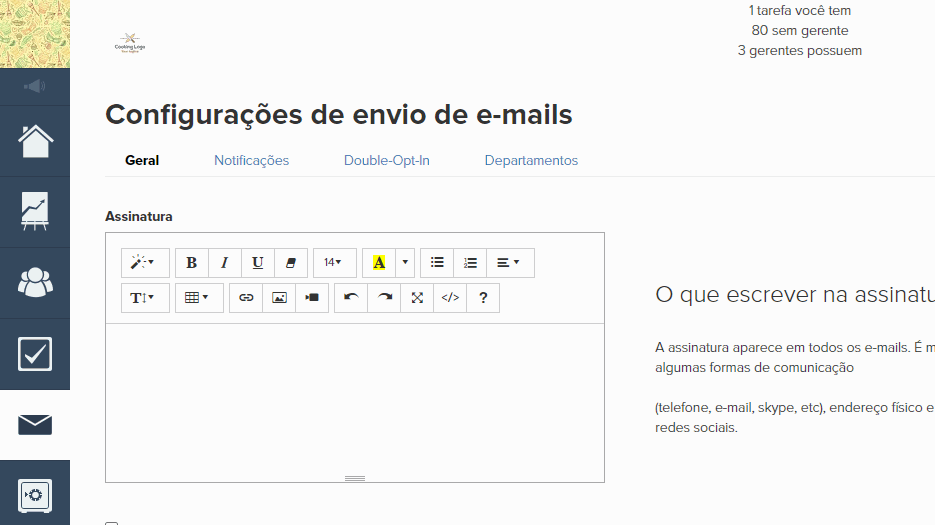
Task: Click the eraser icon to clear formatting
Action: [x=290, y=263]
